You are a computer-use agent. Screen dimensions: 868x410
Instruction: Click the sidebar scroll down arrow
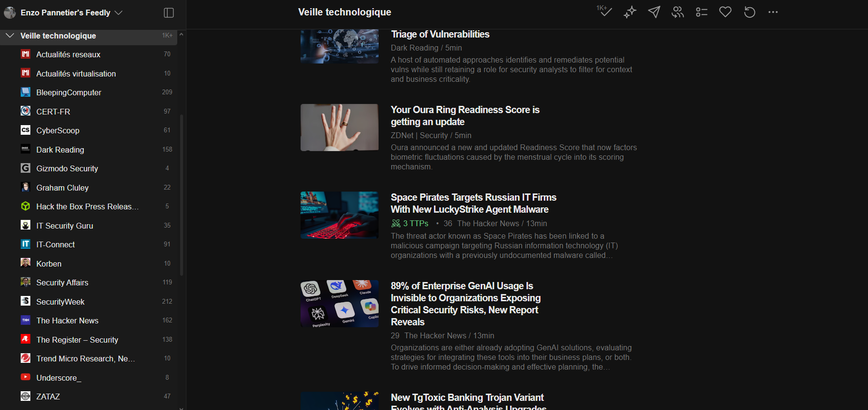[x=181, y=408]
